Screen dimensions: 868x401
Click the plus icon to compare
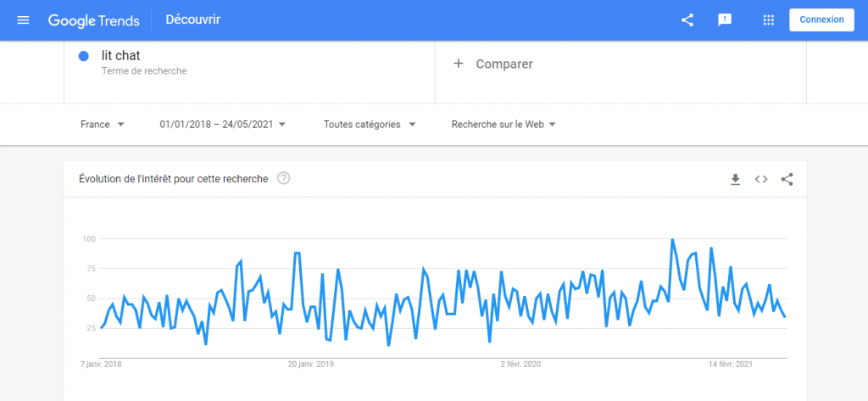459,64
